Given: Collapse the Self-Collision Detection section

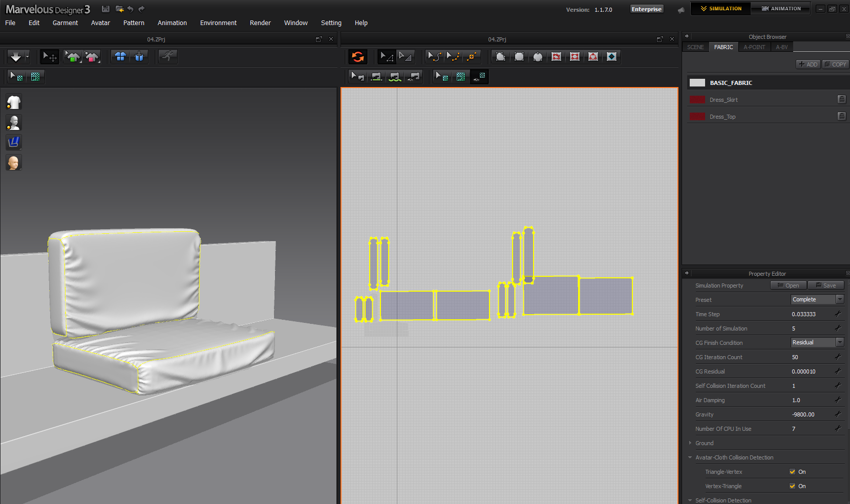Looking at the screenshot, I should [690, 500].
